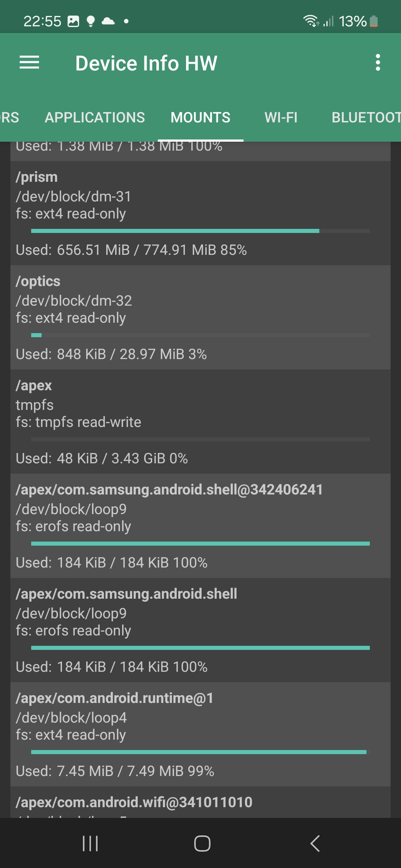The height and width of the screenshot is (868, 401).
Task: Tap the battery icon in status bar
Action: [x=374, y=22]
